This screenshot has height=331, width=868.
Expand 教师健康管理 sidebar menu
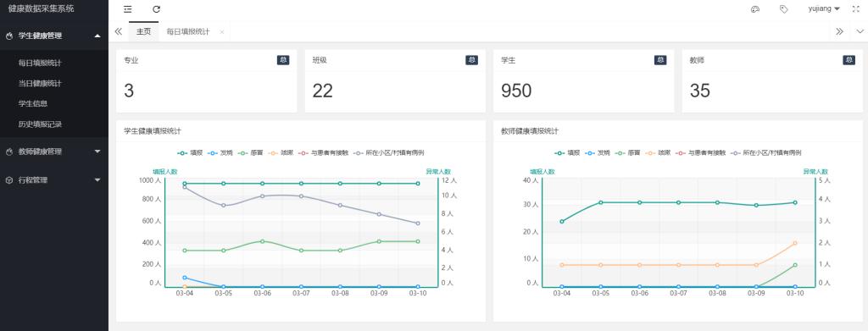coord(54,152)
